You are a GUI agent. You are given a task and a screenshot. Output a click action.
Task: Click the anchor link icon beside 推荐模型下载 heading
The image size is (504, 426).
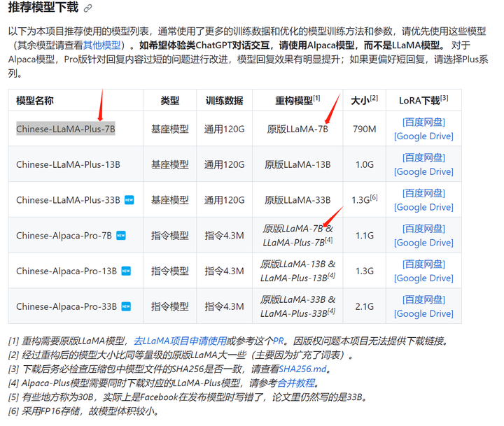pyautogui.click(x=87, y=8)
